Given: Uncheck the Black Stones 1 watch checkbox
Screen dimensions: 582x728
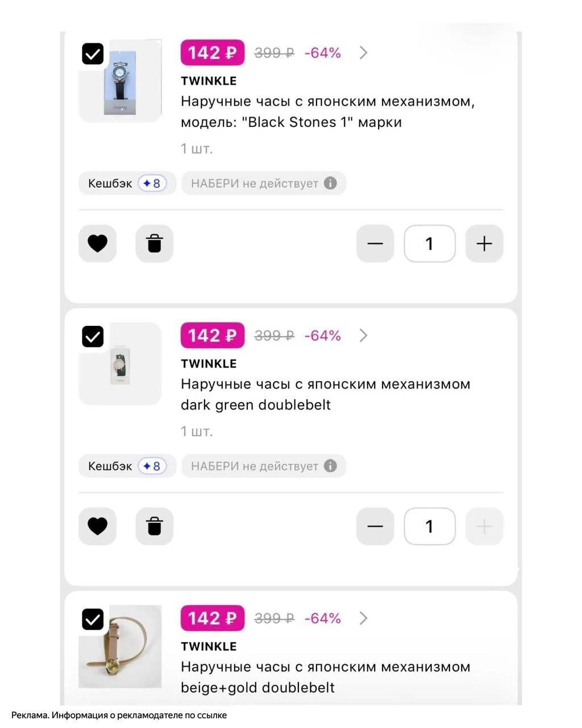Looking at the screenshot, I should [x=93, y=53].
